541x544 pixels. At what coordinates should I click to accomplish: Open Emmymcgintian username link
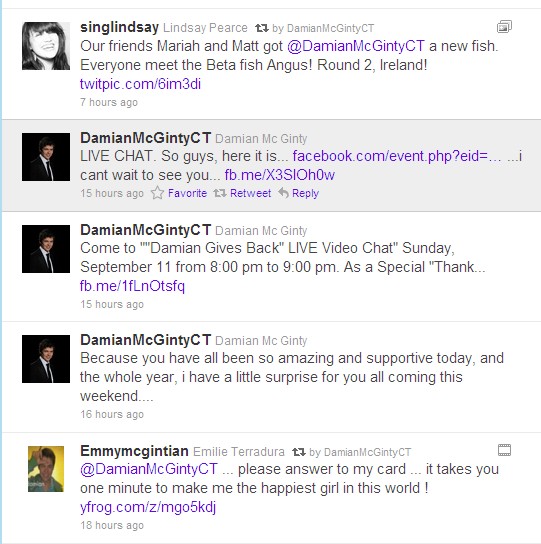tap(134, 451)
